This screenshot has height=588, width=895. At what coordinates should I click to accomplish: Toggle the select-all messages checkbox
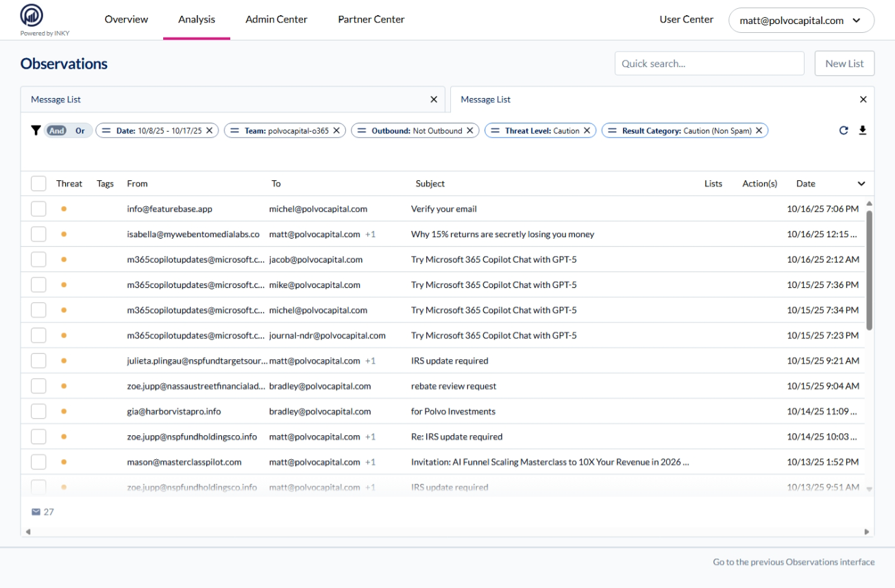38,184
